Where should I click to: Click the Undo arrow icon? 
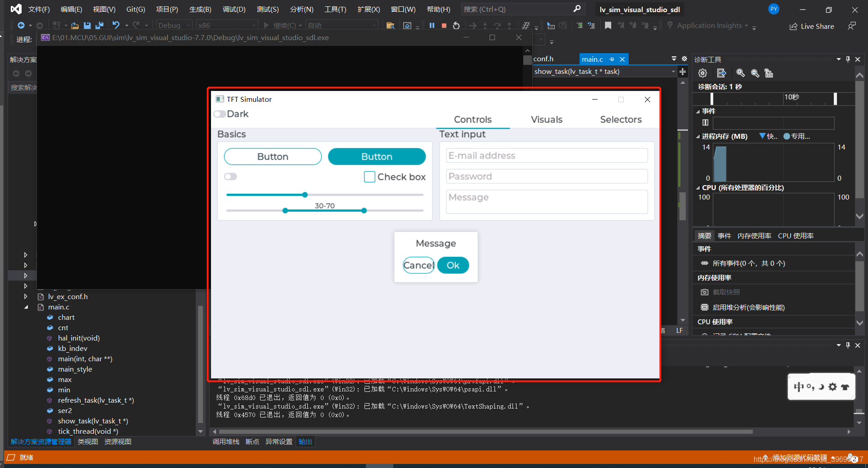tap(116, 25)
